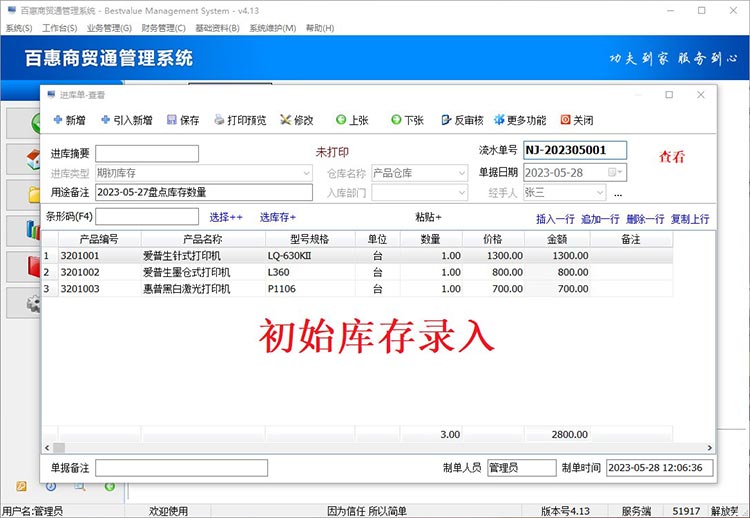Select the 惠普黑白激光打印机 cell

pos(203,289)
